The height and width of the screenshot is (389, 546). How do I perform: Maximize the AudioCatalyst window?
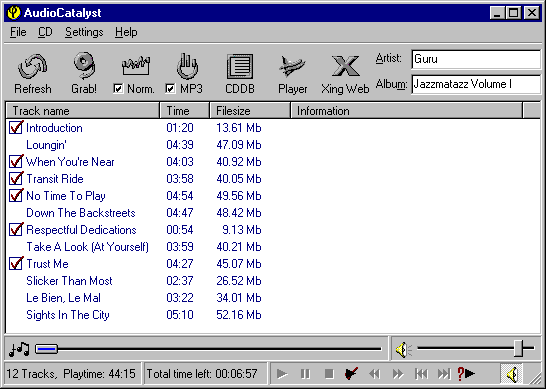pos(513,13)
